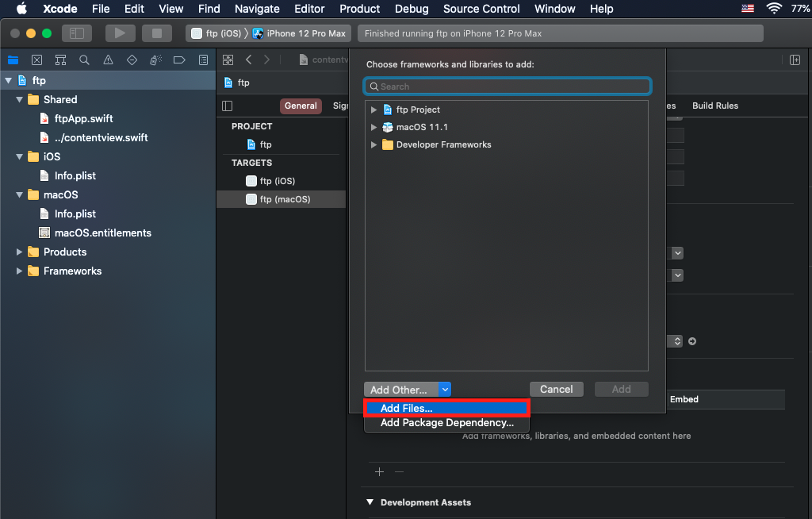This screenshot has height=519, width=812.
Task: Click minus to remove a framework
Action: [x=400, y=472]
